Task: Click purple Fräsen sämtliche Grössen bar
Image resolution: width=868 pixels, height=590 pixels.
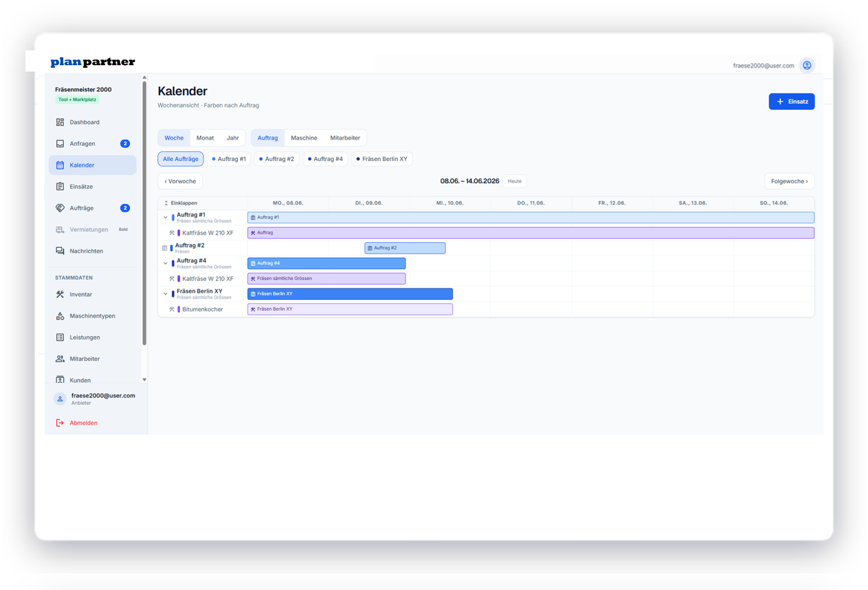Action: point(326,279)
